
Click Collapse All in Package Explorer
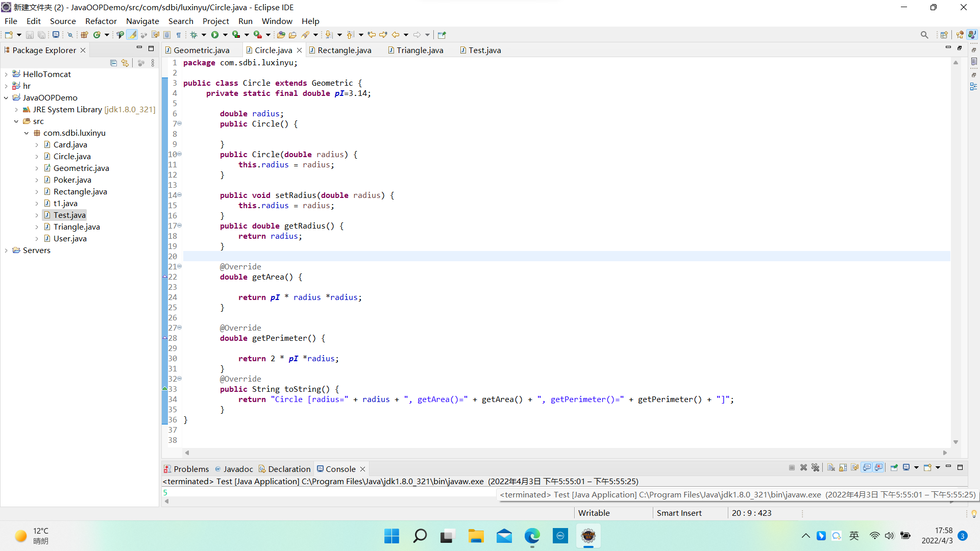coord(113,63)
